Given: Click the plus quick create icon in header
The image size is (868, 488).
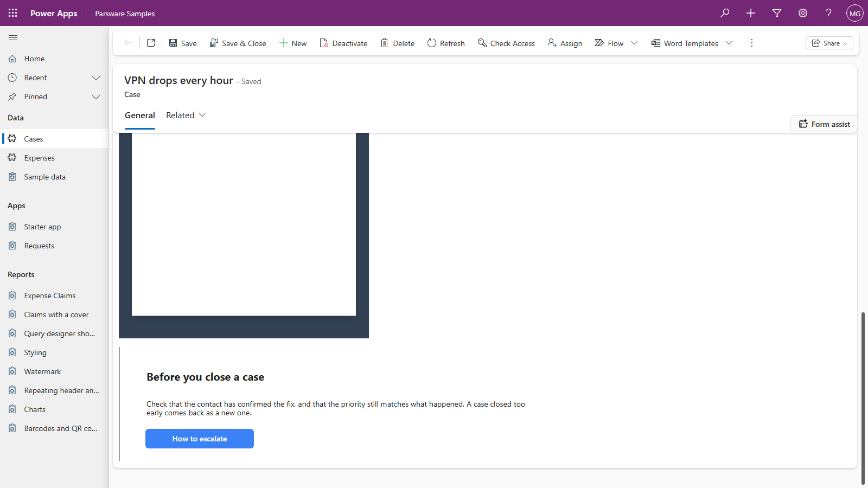Looking at the screenshot, I should tap(751, 13).
